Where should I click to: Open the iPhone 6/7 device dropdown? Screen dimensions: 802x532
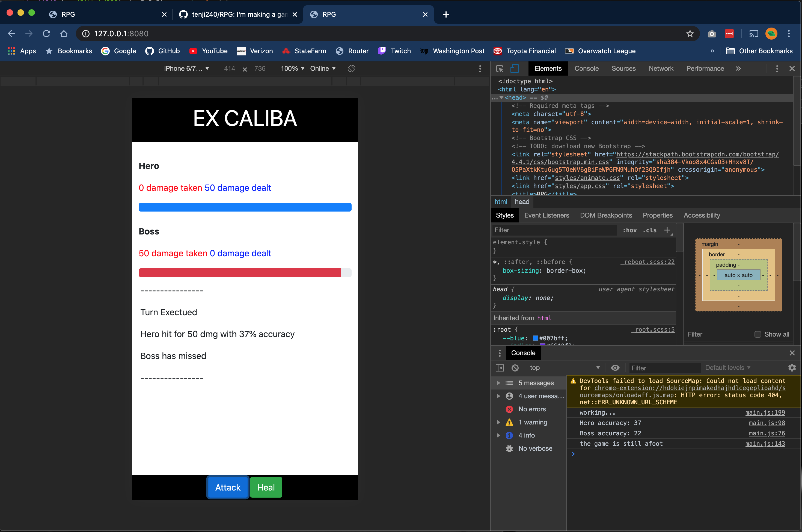click(186, 69)
